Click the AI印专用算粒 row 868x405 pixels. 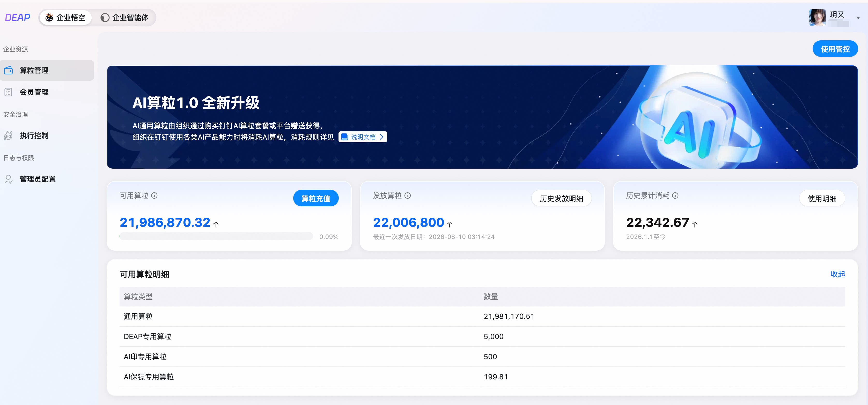(x=482, y=357)
